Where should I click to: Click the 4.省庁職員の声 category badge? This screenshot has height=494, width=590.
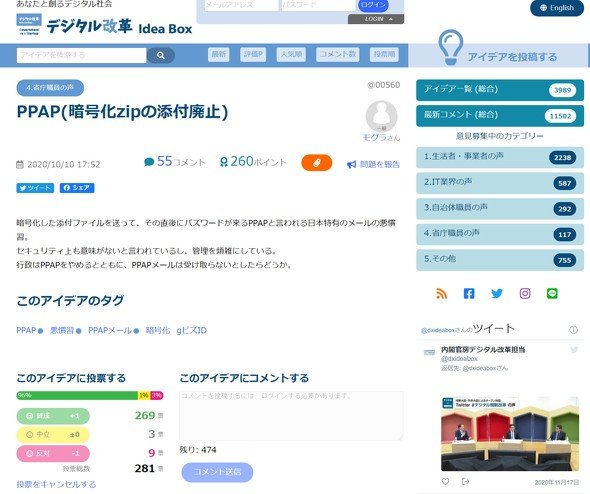[50, 88]
